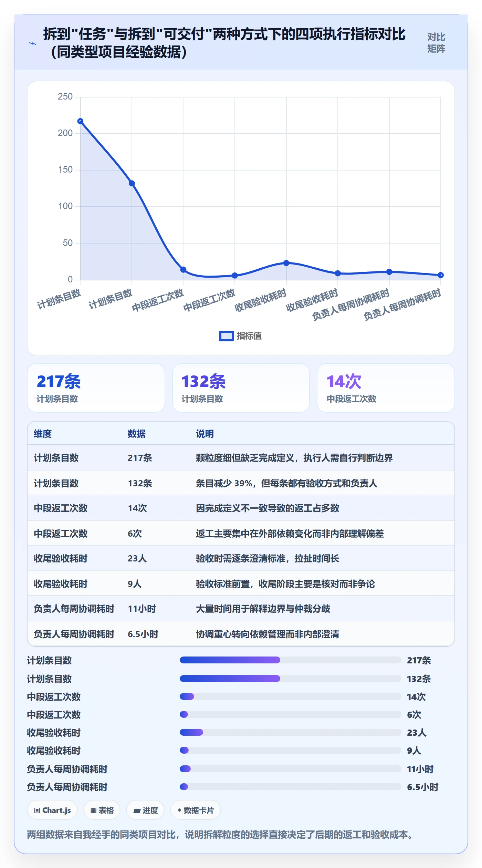
Task: Toggle the 指标值 legend item
Action: coord(241,336)
